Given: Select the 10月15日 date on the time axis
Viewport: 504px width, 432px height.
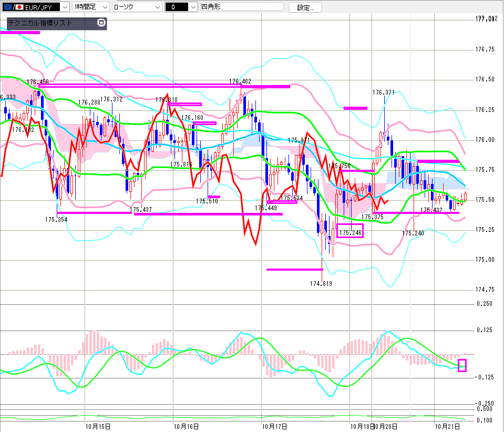Looking at the screenshot, I should 97,426.
